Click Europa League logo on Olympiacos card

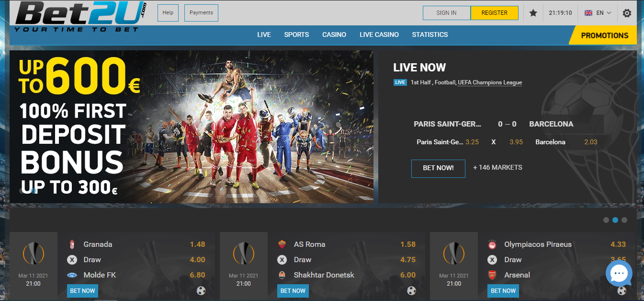coord(454,254)
